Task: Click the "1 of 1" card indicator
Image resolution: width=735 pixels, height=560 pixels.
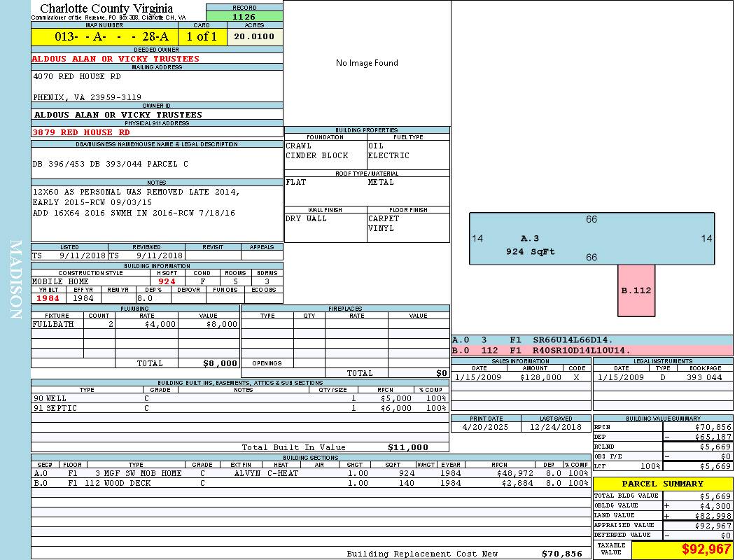Action: [202, 36]
